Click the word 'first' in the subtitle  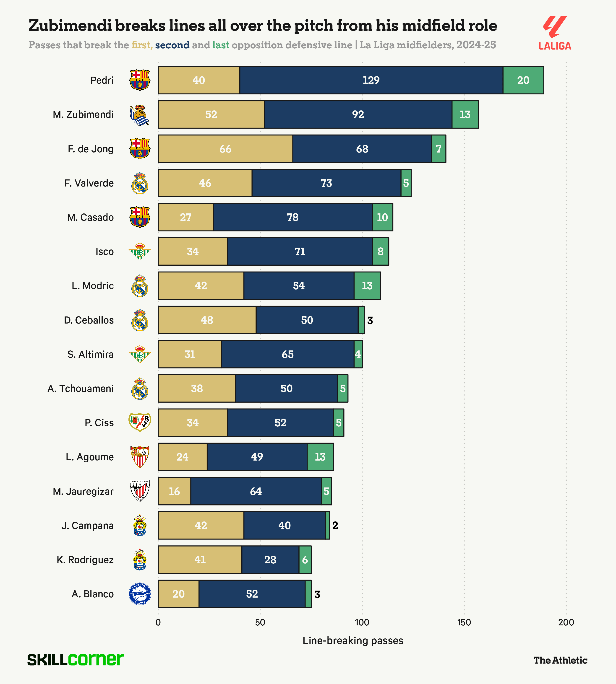tap(141, 45)
